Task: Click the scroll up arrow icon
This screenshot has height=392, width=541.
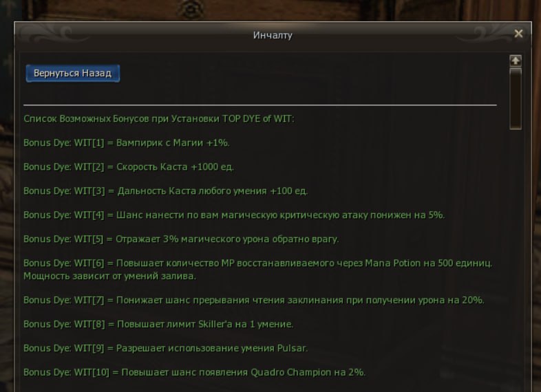Action: pos(516,61)
